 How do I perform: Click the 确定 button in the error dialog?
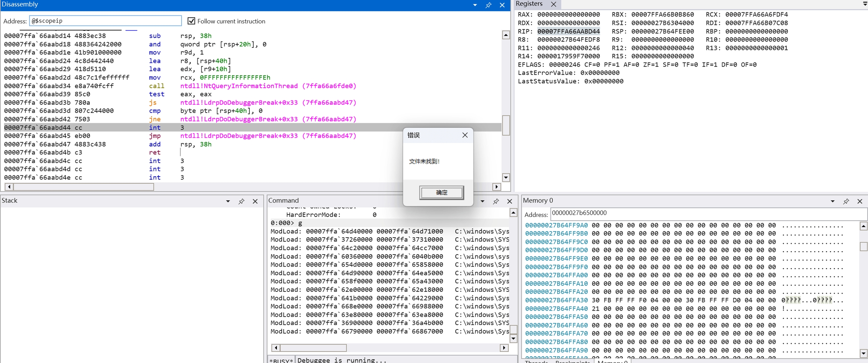tap(442, 192)
